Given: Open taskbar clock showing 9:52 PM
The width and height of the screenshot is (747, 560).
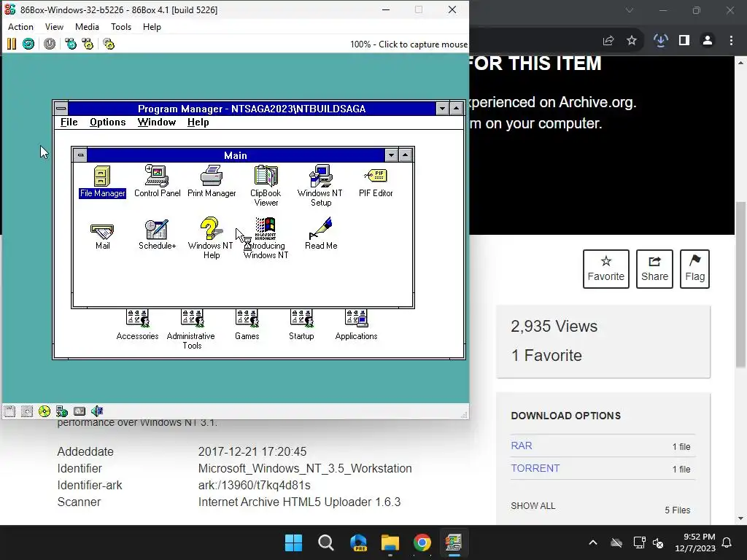Looking at the screenshot, I should 695,542.
